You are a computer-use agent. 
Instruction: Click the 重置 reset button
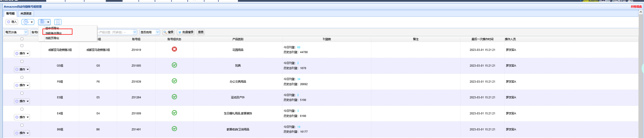coord(201,32)
